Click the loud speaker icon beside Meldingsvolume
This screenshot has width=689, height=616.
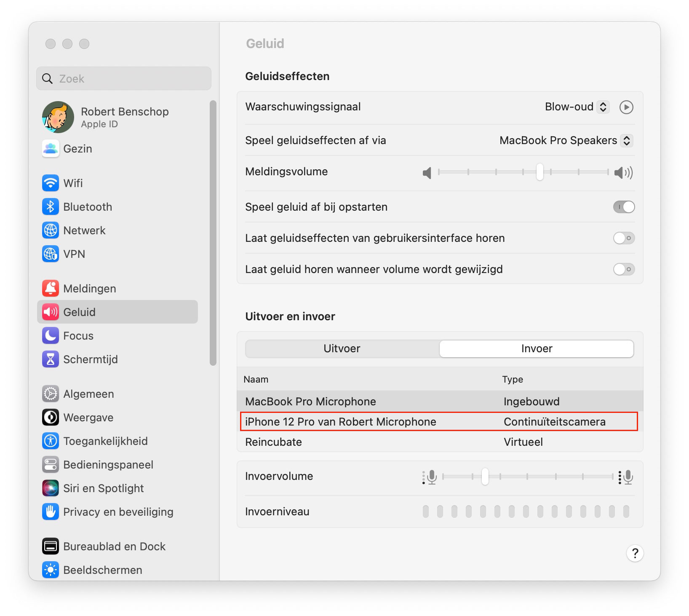coord(623,172)
